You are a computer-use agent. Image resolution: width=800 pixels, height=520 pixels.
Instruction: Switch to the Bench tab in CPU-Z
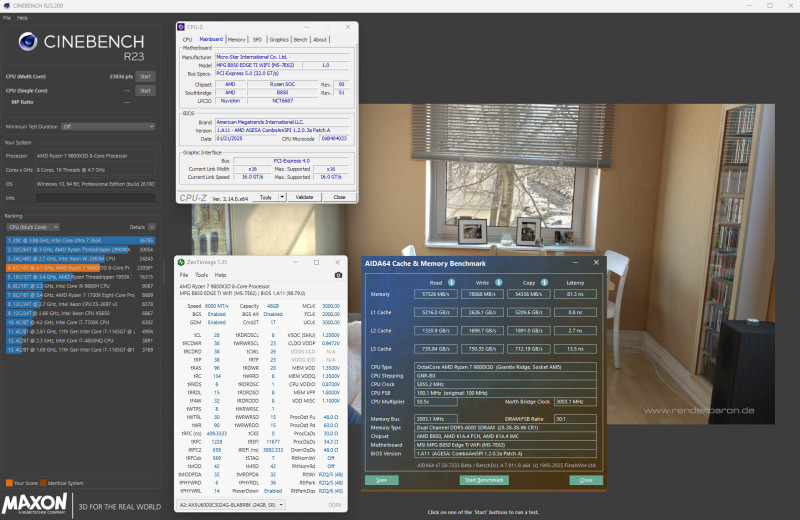pos(301,39)
